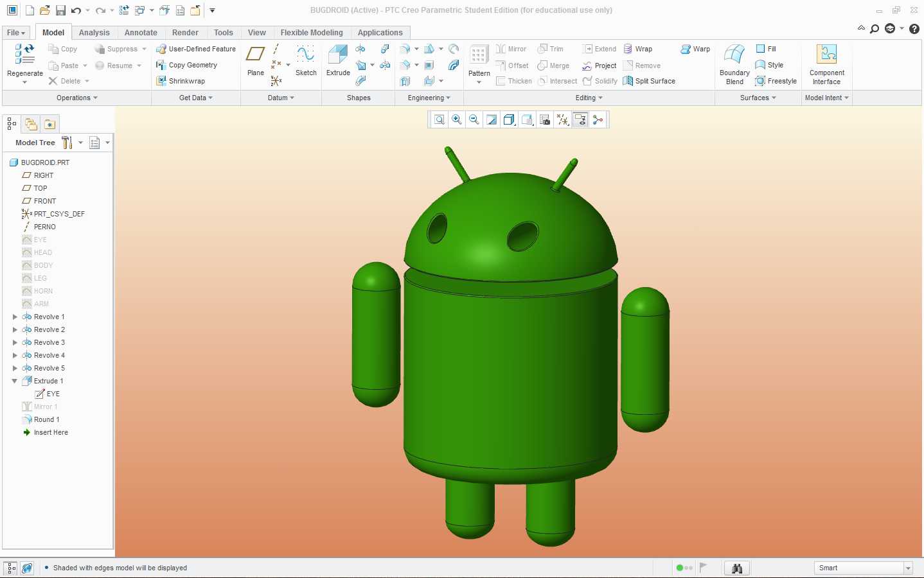Click the Refit zoom icon in graphics toolbar

point(440,119)
